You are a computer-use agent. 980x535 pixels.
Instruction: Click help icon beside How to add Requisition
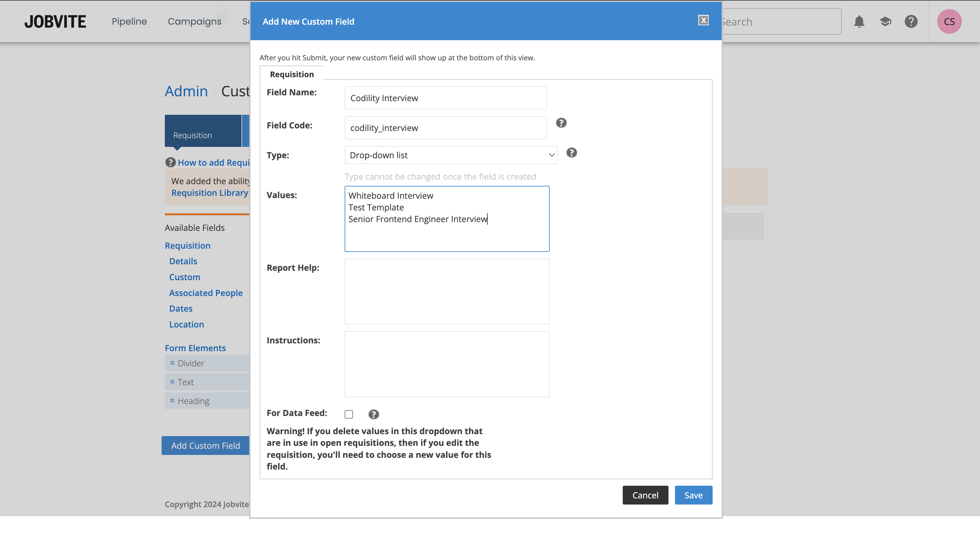pos(170,162)
